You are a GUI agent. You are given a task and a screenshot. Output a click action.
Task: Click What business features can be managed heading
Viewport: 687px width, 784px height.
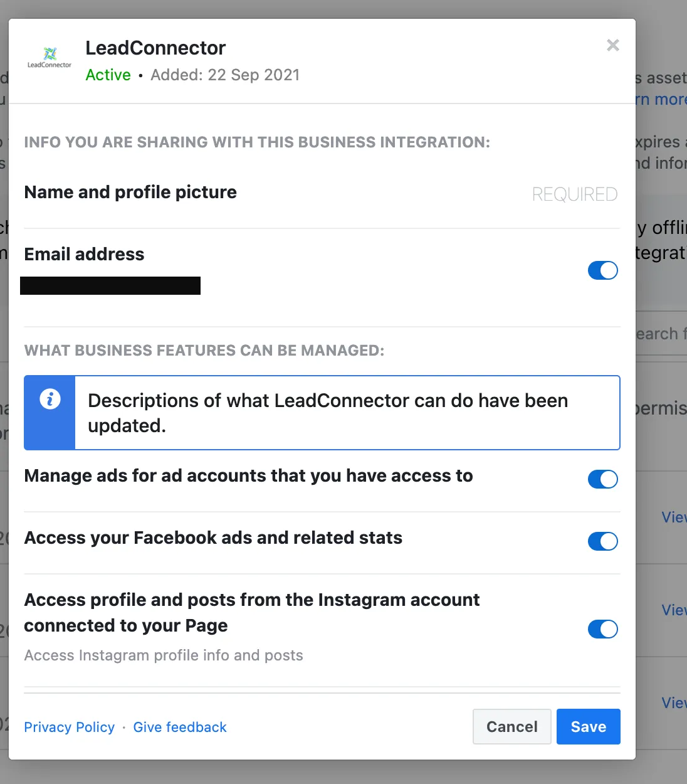[204, 351]
